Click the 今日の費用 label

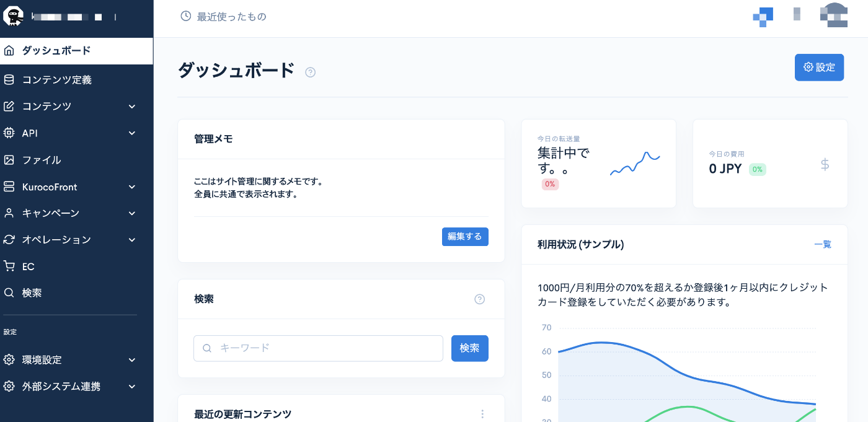click(x=727, y=154)
